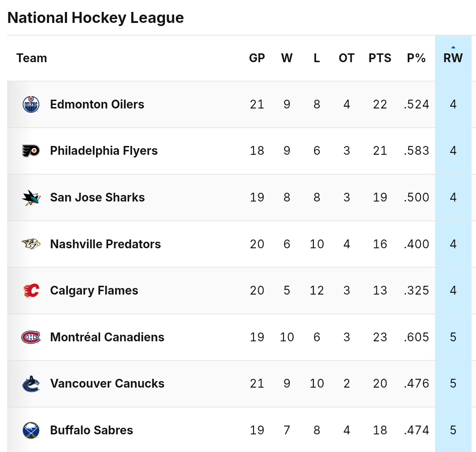Viewport: 476px width, 452px height.
Task: Click the Vancouver Canucks logo
Action: point(31,384)
